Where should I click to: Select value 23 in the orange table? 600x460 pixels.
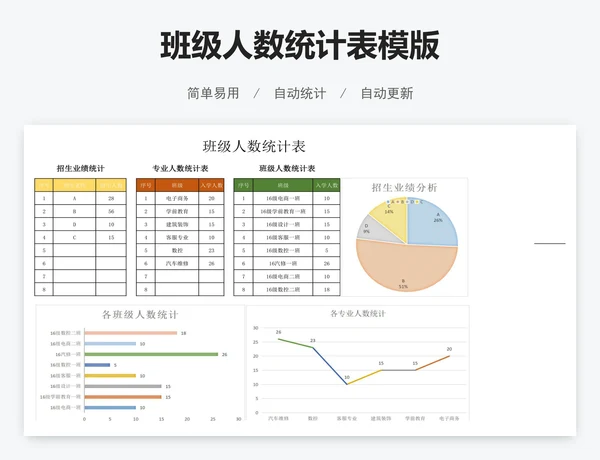pyautogui.click(x=212, y=250)
